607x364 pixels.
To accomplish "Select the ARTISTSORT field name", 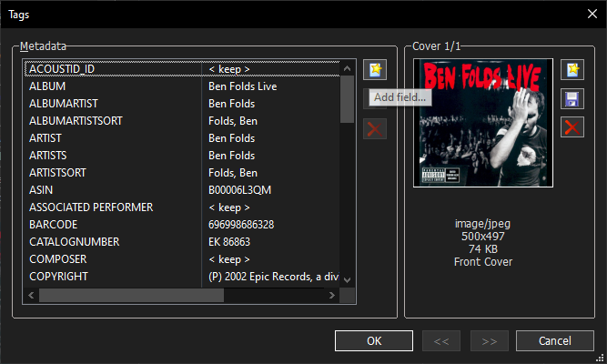I will (x=57, y=173).
